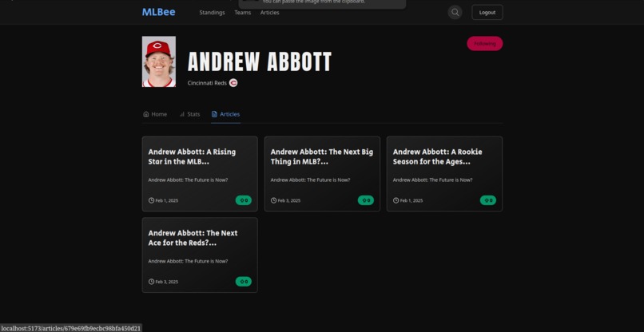Click the ANDREW ABBOTT heading
Image resolution: width=644 pixels, height=332 pixels.
(x=260, y=61)
